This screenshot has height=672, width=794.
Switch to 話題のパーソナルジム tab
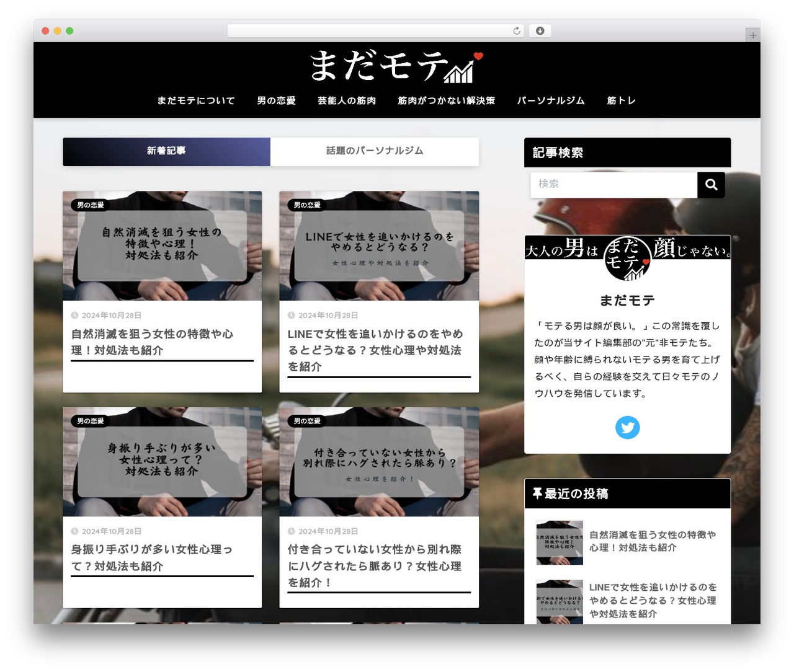(375, 151)
